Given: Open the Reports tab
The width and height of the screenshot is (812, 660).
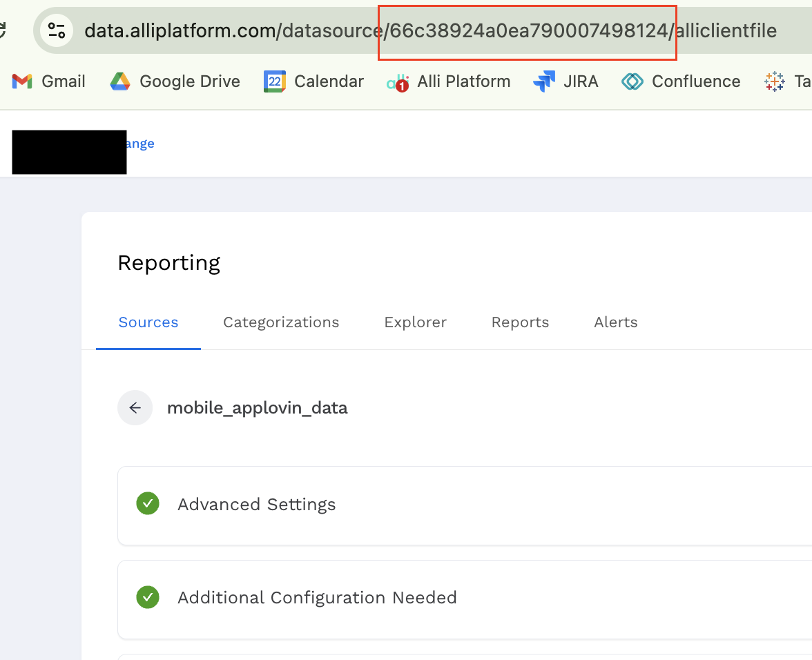Looking at the screenshot, I should click(x=520, y=322).
